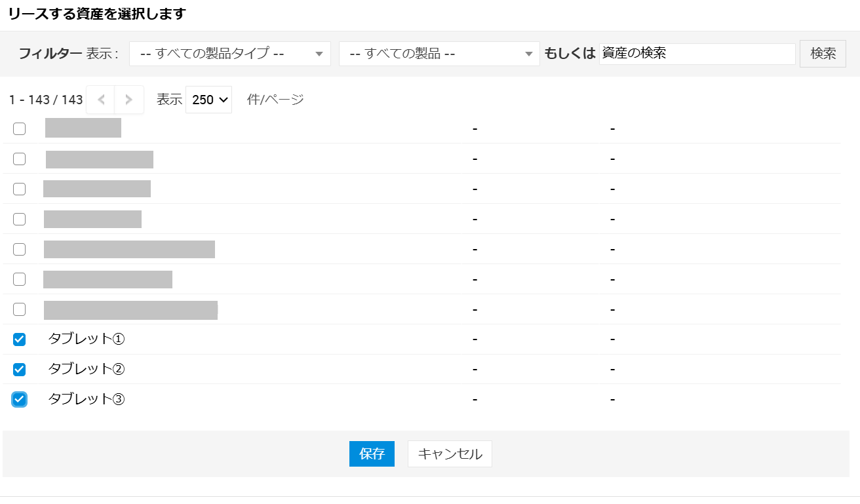This screenshot has width=860, height=504.
Task: Check the checkbox directly above タブレット①
Action: tap(20, 309)
